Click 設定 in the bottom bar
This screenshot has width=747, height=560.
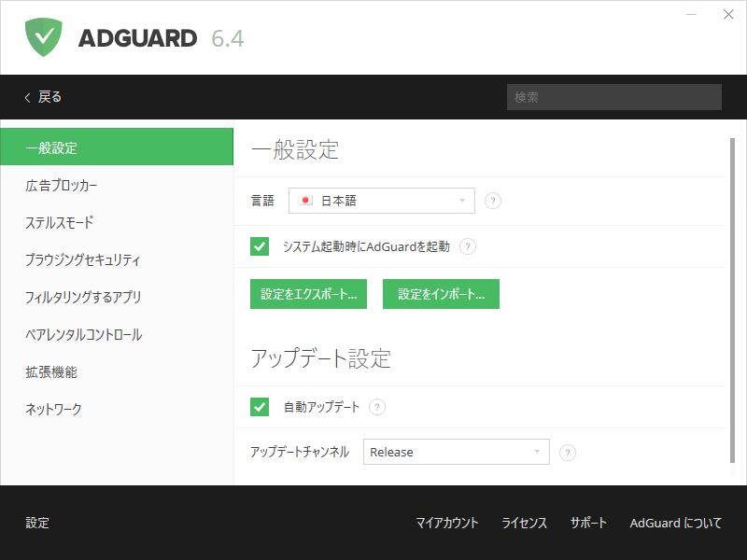(x=37, y=523)
